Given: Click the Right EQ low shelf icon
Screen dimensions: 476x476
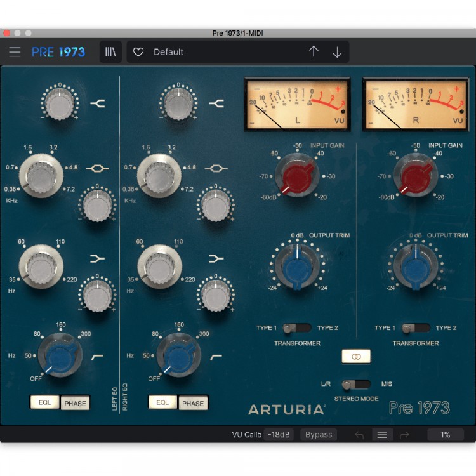Looking at the screenshot, I should pyautogui.click(x=216, y=258).
